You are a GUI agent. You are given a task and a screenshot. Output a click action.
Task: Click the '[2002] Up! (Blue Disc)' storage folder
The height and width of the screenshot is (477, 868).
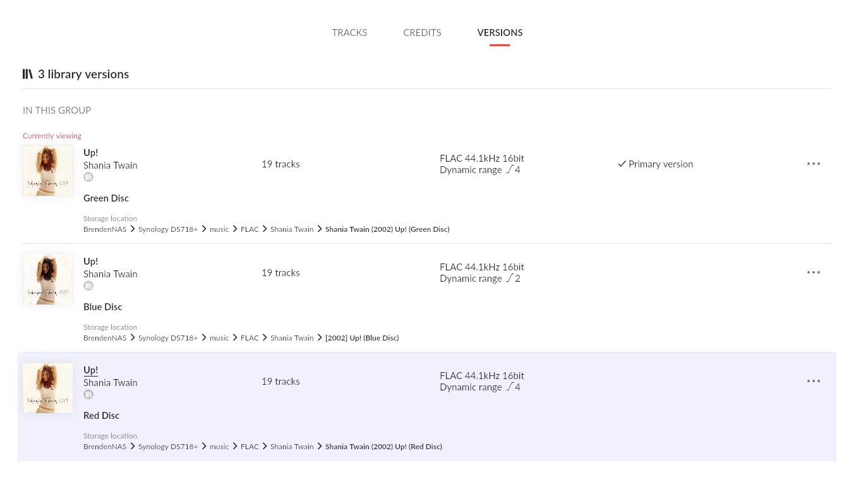tap(362, 338)
